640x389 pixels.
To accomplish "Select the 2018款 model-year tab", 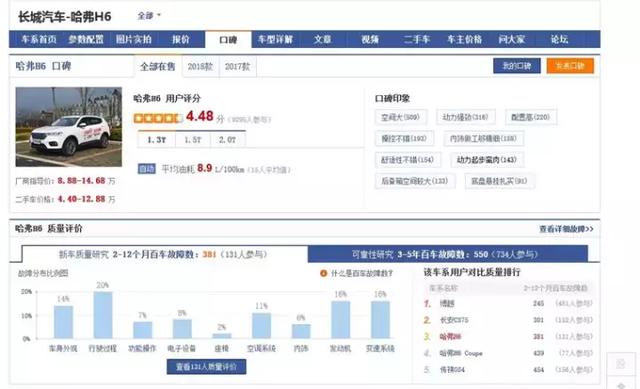I will 200,67.
